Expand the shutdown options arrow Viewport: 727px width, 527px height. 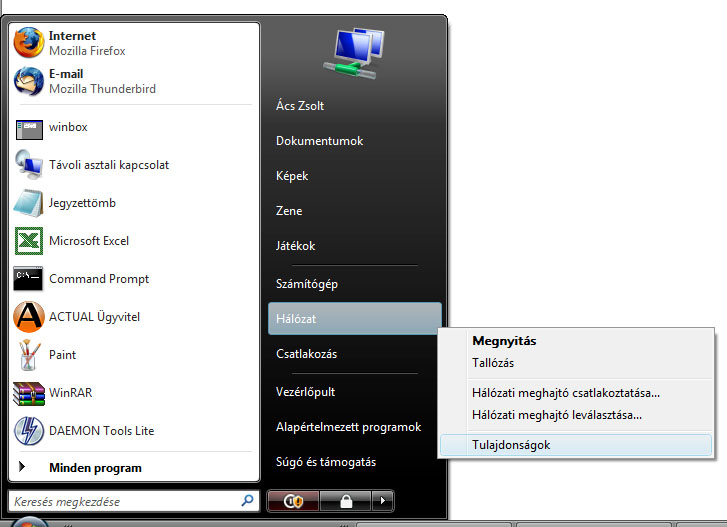click(x=383, y=501)
